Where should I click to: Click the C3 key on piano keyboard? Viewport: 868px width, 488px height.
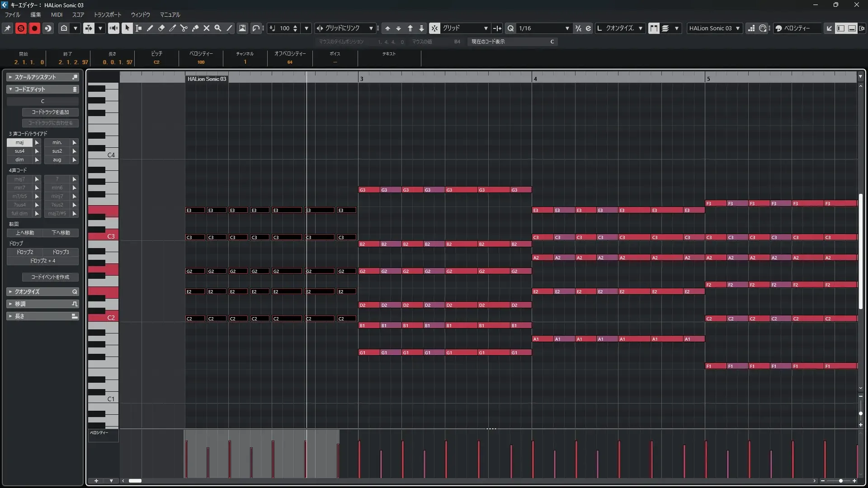(x=103, y=236)
